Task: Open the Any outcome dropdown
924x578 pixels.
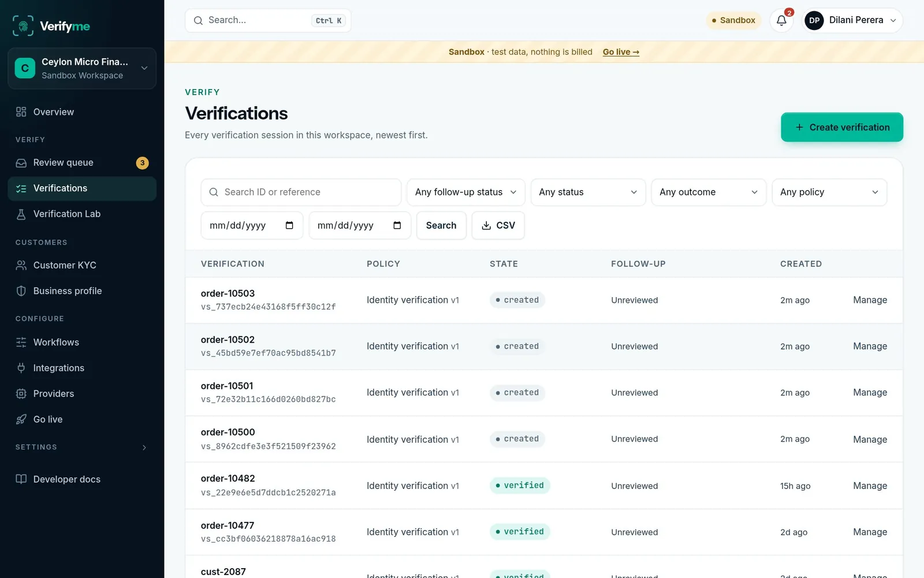Action: tap(709, 192)
